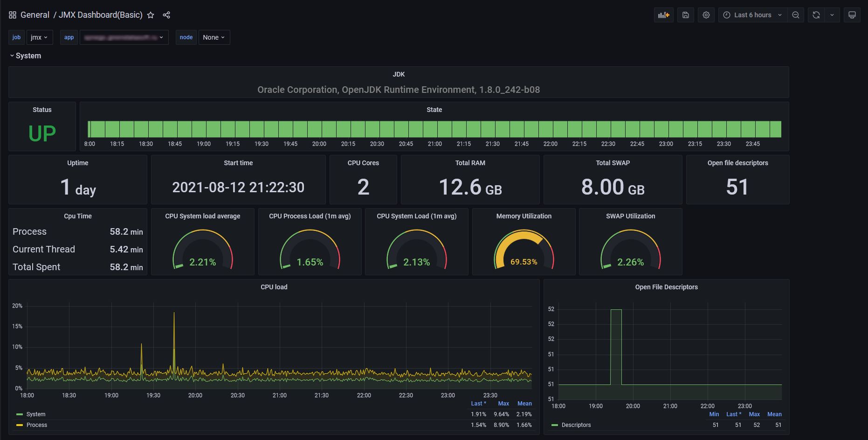Toggle the Descriptors series in the legend
The width and height of the screenshot is (868, 440).
pos(576,425)
